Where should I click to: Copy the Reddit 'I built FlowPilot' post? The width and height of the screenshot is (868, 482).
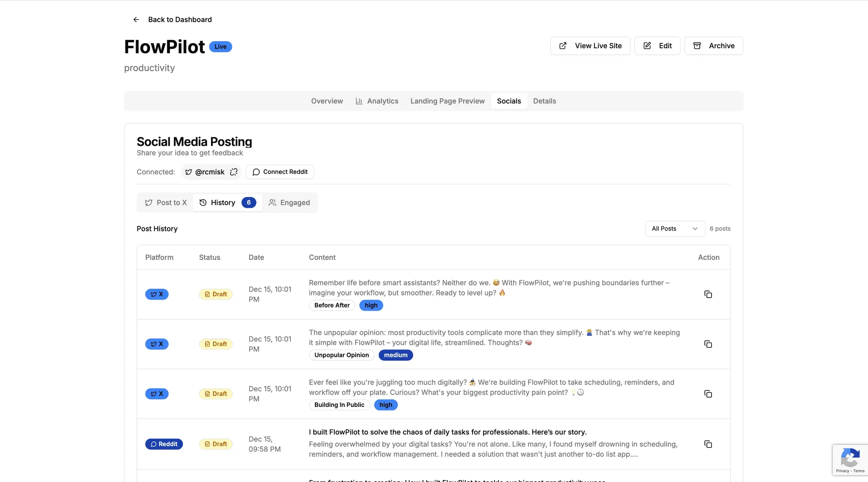[x=708, y=444]
